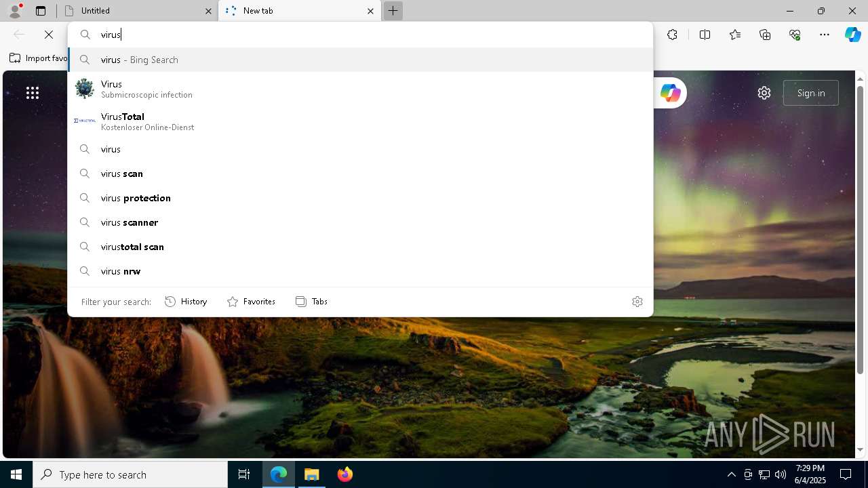This screenshot has height=488, width=868.
Task: Filter search by History
Action: [x=186, y=302]
